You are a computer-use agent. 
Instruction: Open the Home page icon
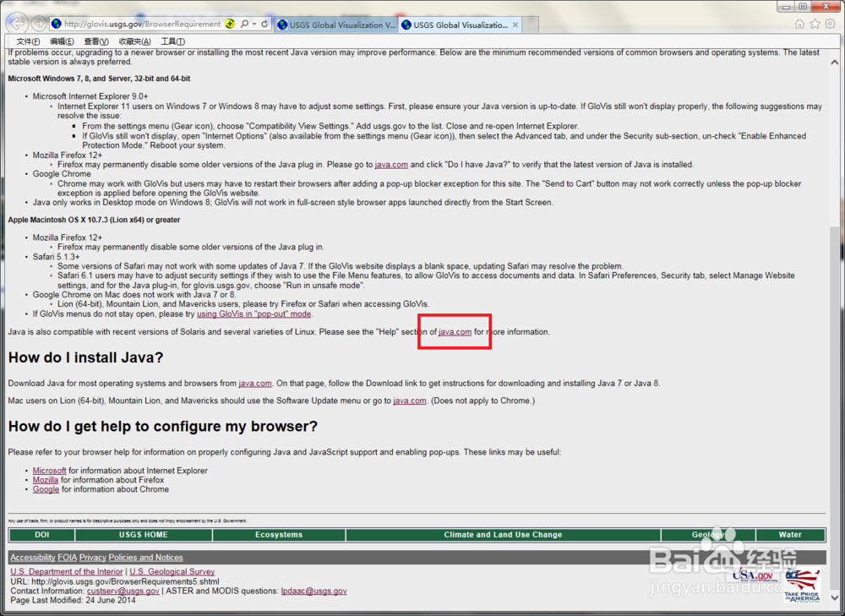799,24
